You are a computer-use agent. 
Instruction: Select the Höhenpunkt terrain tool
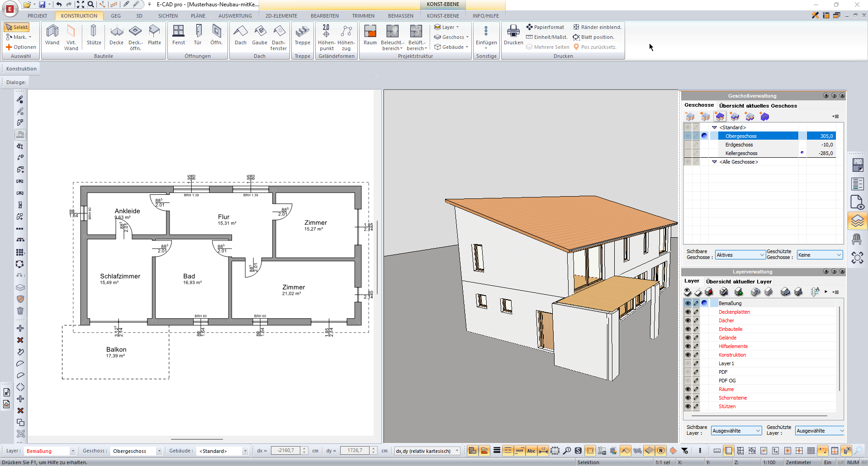point(327,38)
